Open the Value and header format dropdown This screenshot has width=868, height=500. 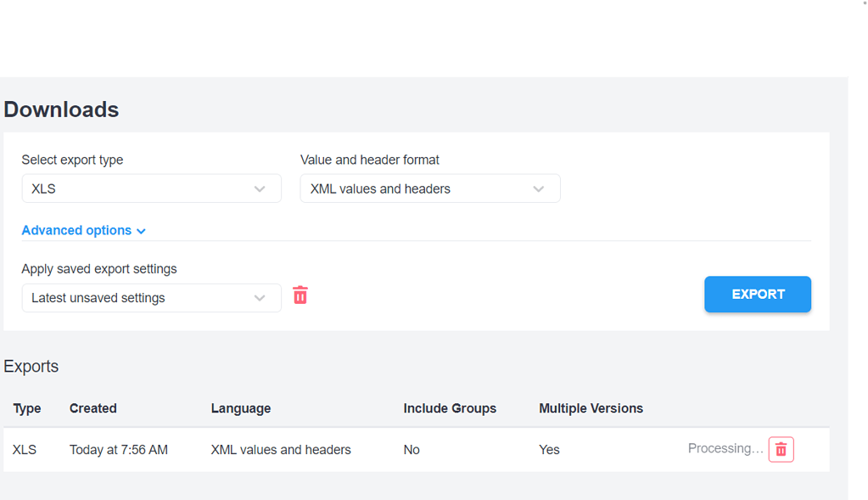429,188
